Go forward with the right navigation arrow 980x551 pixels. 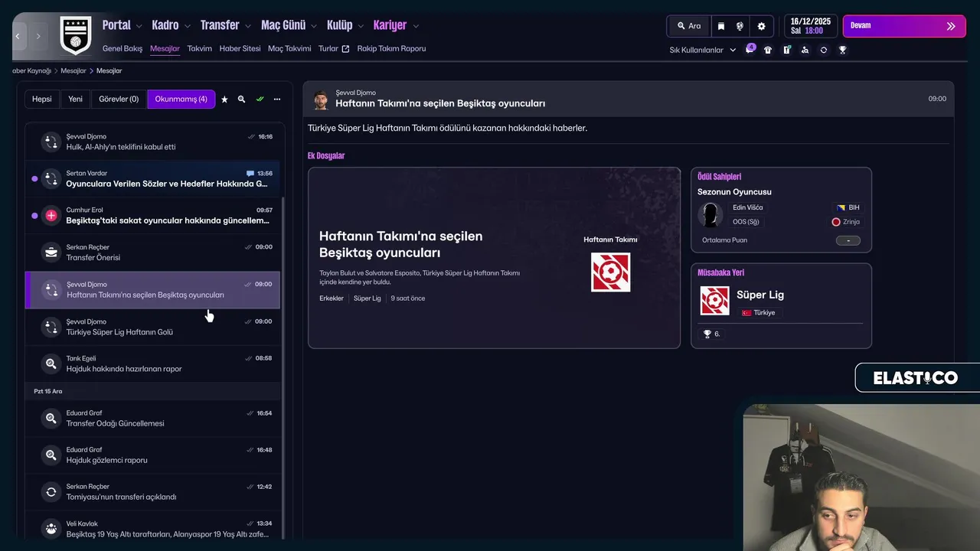click(38, 36)
